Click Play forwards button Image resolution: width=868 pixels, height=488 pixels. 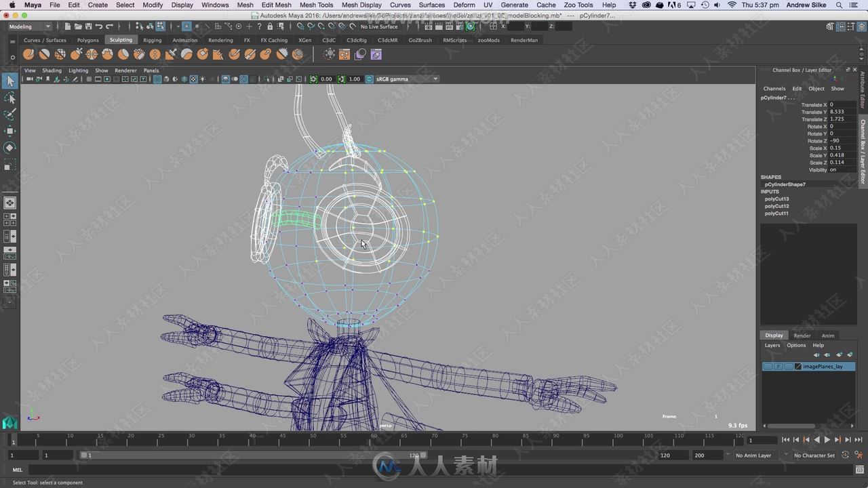point(827,440)
